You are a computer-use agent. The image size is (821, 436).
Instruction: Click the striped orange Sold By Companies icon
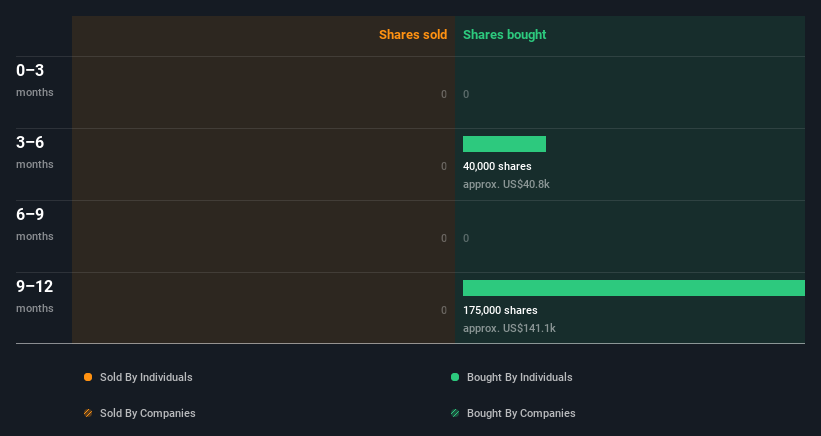[88, 413]
